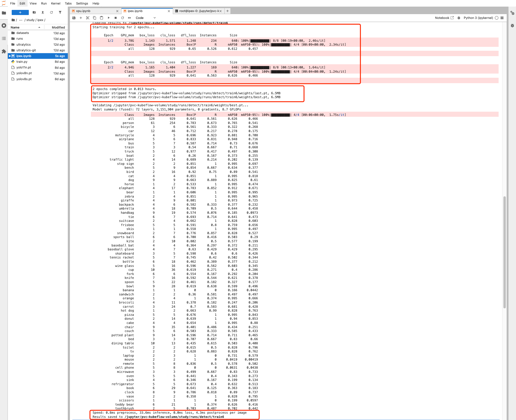Refresh the file browser list

pyautogui.click(x=51, y=13)
